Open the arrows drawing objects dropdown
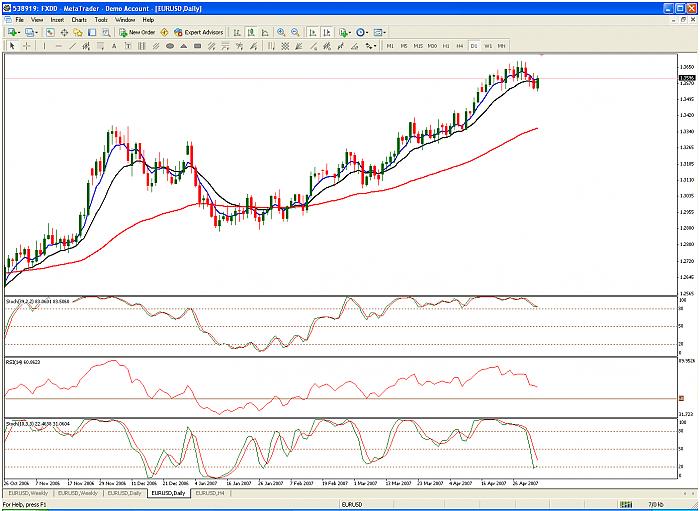The height and width of the screenshot is (511, 700). coord(371,46)
